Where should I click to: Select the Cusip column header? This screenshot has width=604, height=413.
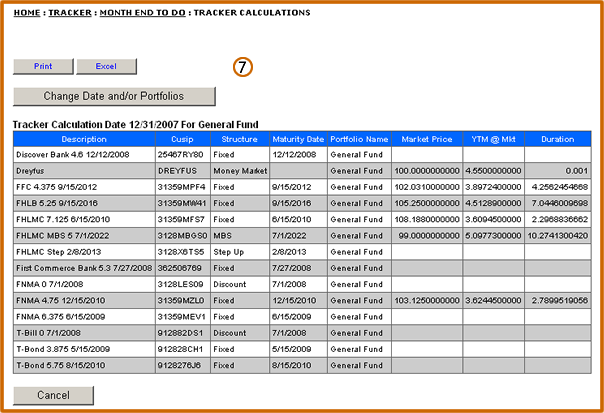point(183,139)
